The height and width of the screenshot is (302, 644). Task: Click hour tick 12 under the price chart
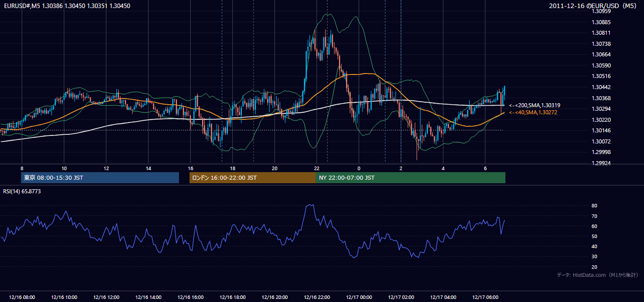click(x=106, y=168)
